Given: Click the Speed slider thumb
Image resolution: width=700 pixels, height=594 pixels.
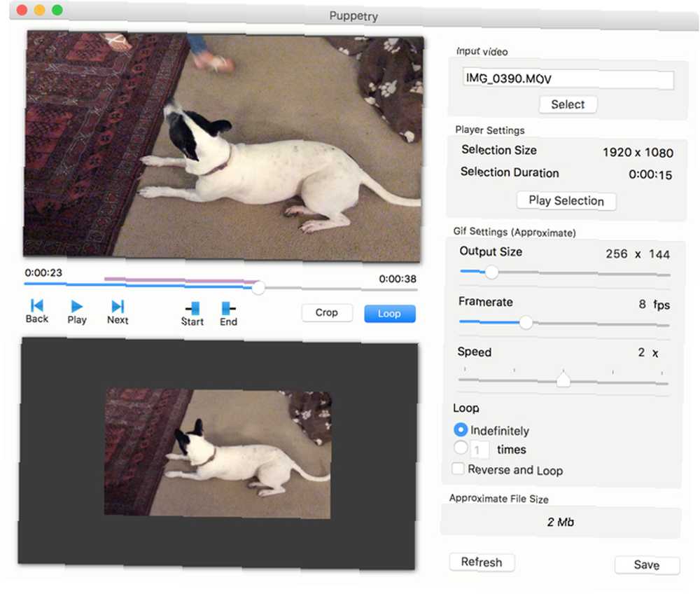Looking at the screenshot, I should click(563, 380).
